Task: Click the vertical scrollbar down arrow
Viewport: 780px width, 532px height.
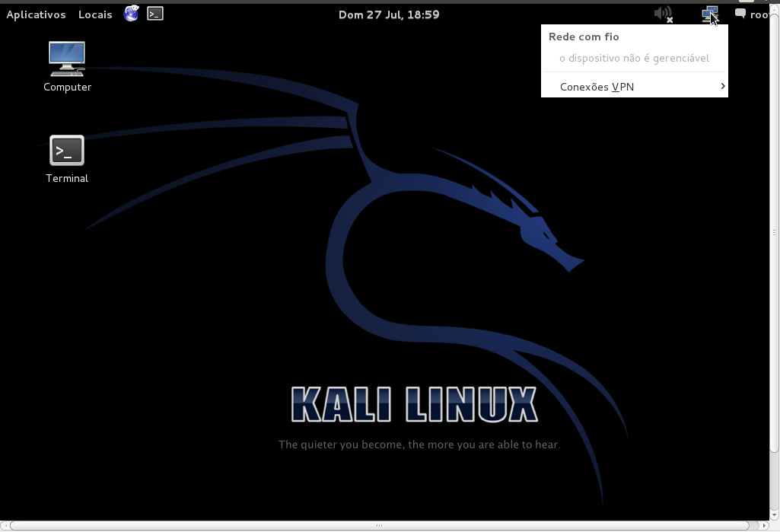Action: [775, 515]
